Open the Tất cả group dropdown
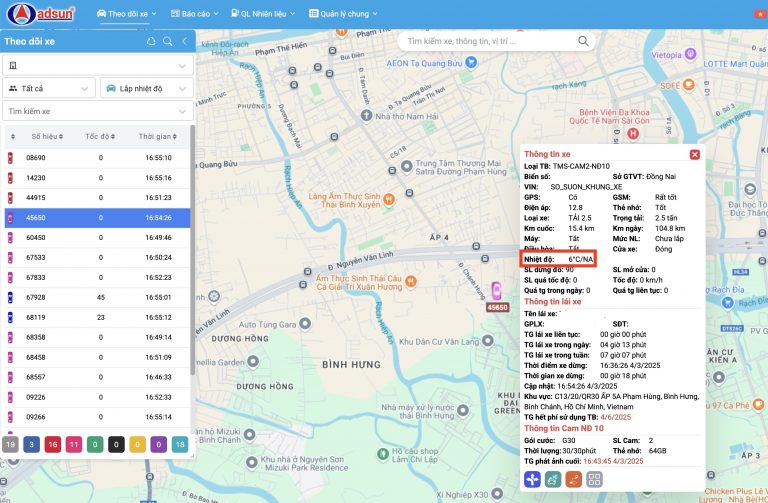 48,88
